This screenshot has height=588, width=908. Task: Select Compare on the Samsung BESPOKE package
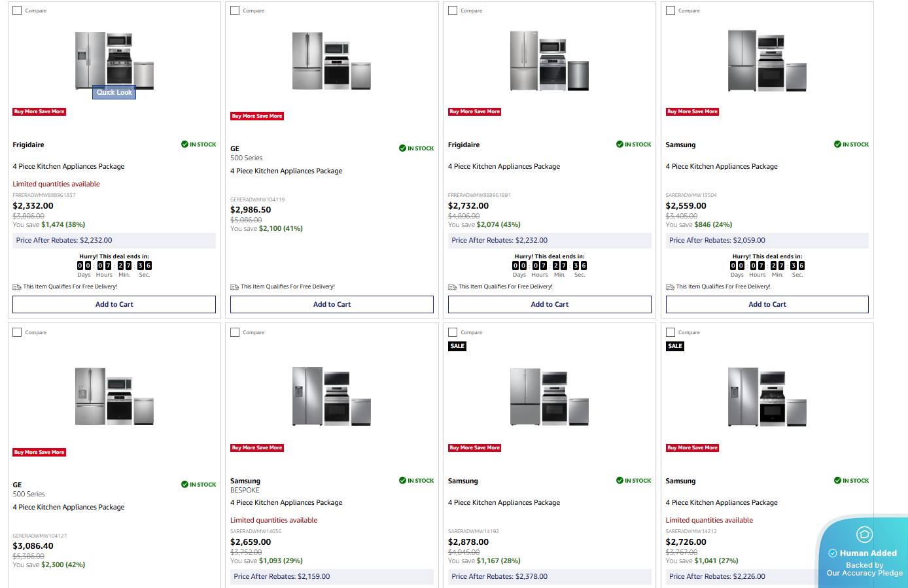pyautogui.click(x=235, y=332)
